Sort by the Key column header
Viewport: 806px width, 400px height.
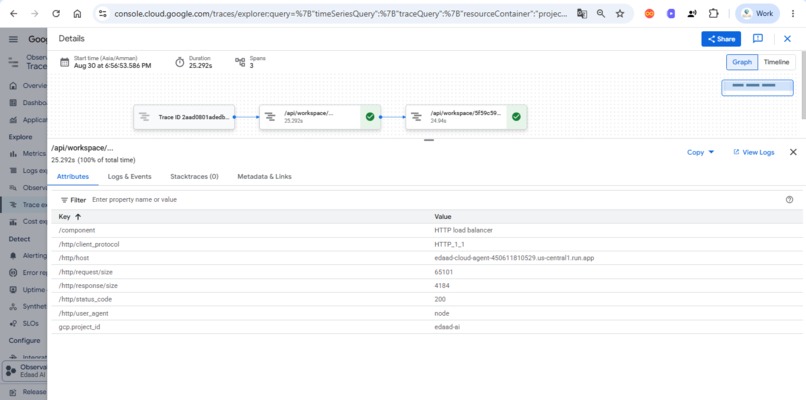coord(70,216)
